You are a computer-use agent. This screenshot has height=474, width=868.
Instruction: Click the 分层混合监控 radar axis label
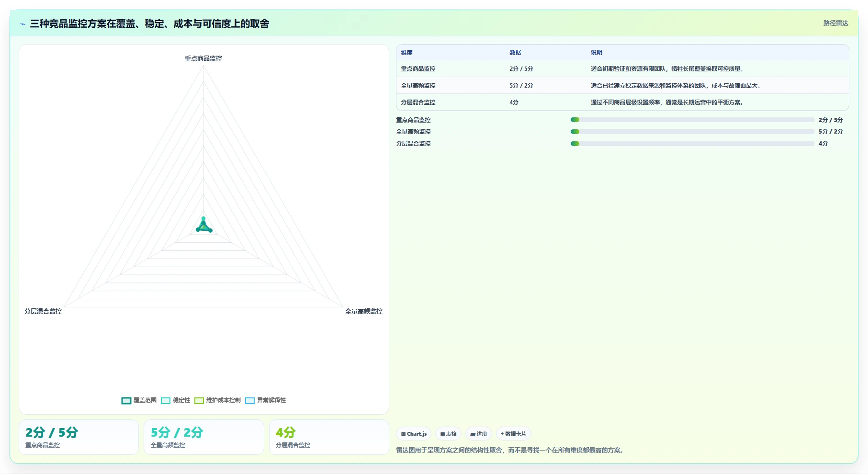click(43, 311)
